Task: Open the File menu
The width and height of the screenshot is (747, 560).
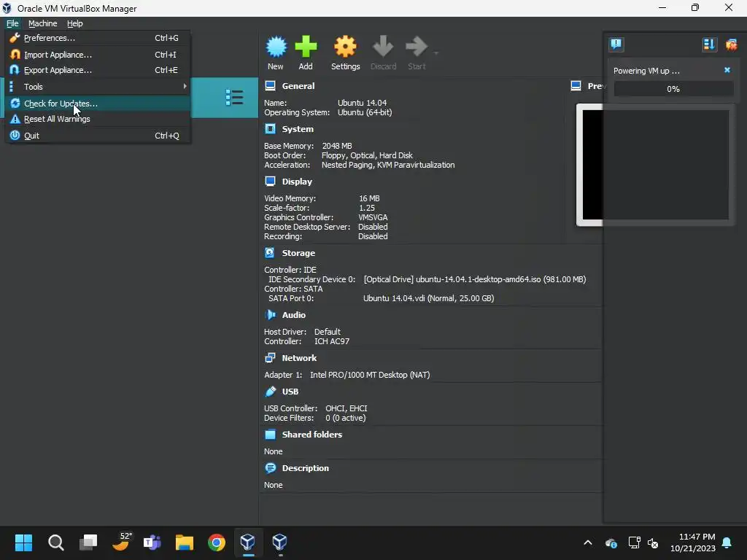Action: [x=12, y=23]
